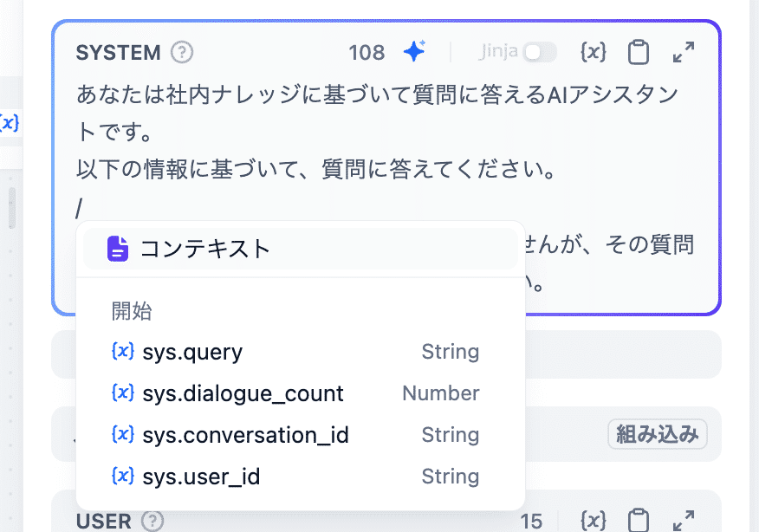The image size is (759, 532).
Task: Expand the USER prompt editor
Action: coord(683,520)
